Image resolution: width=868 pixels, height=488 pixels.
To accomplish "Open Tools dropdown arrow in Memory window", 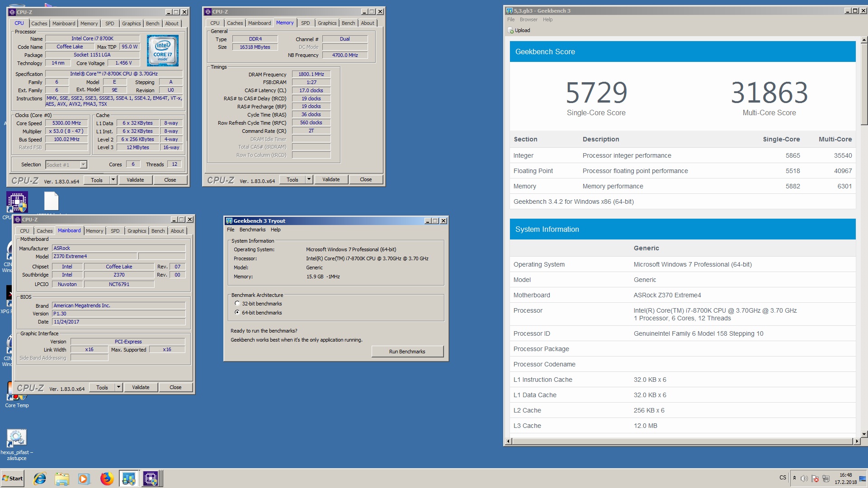I will [x=309, y=179].
